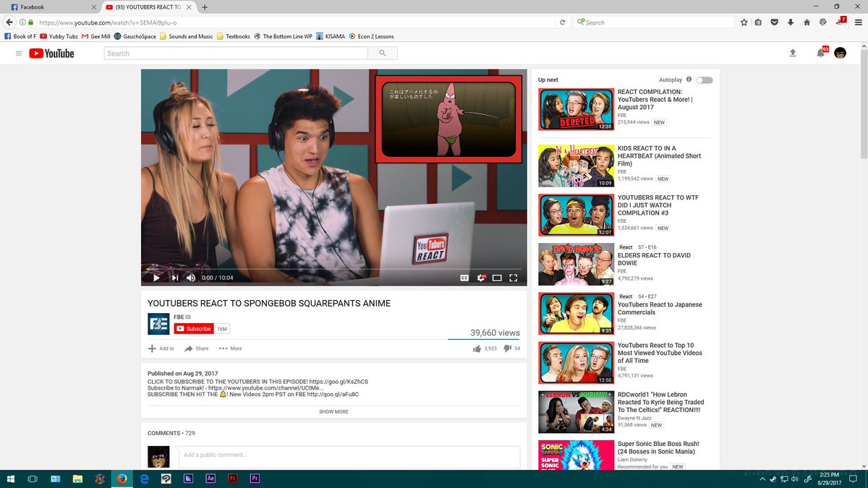Open the Windows Start menu
The image size is (868, 488).
coord(11,479)
